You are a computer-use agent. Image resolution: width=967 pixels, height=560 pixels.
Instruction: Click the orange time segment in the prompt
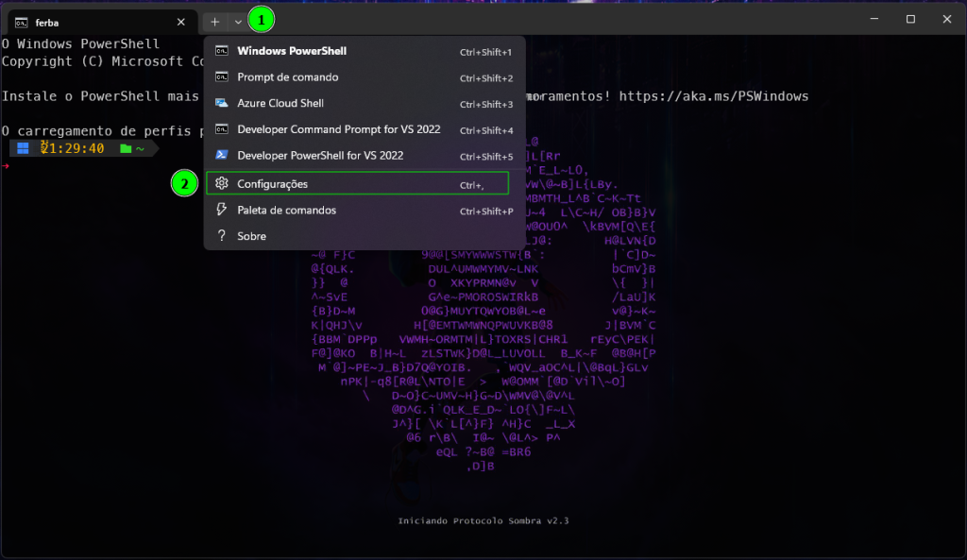pos(72,148)
